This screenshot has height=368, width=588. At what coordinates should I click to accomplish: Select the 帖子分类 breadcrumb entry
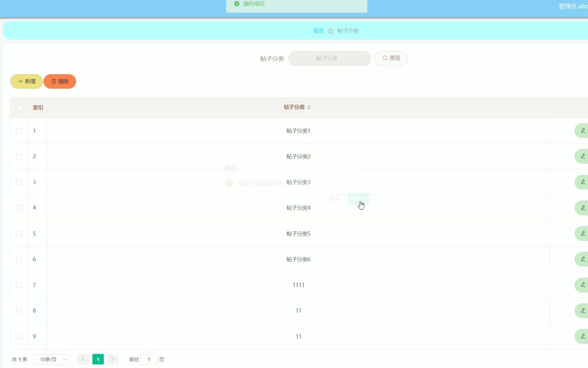[x=347, y=31]
